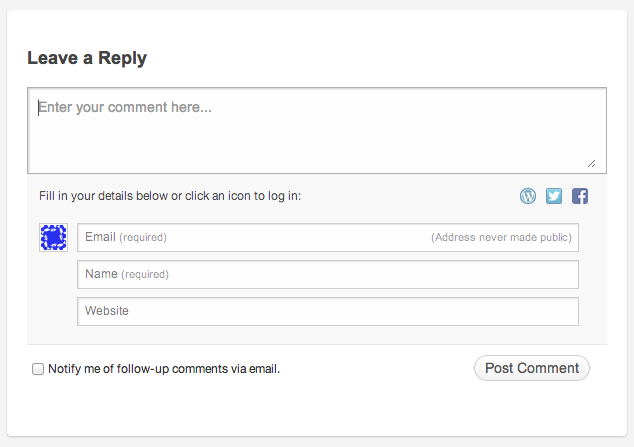Select the Name (required) input field
The width and height of the screenshot is (634, 447).
(x=328, y=274)
